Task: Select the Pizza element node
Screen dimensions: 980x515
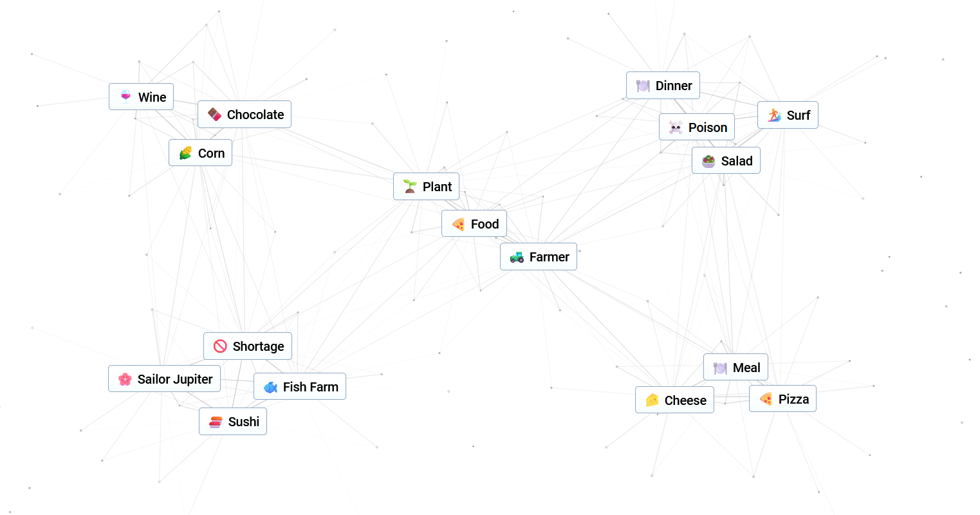Action: [x=783, y=399]
